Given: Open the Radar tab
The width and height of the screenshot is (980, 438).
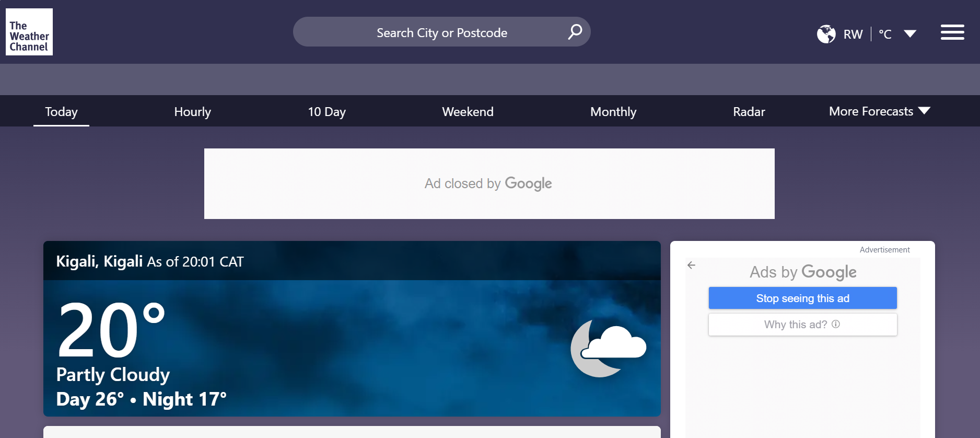Looking at the screenshot, I should click(x=749, y=112).
